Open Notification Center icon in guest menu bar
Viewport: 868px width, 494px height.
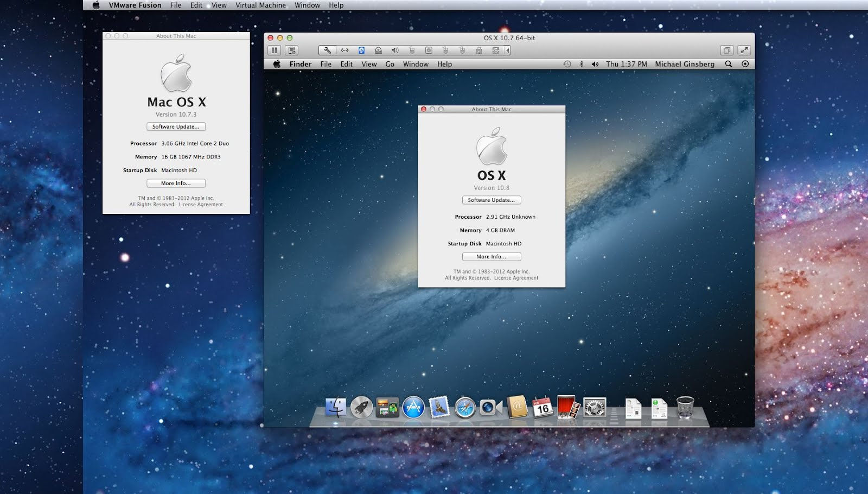click(745, 64)
